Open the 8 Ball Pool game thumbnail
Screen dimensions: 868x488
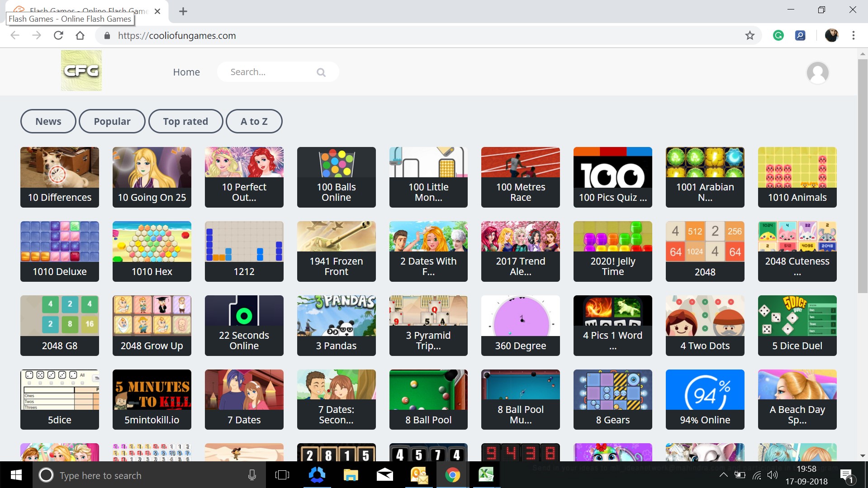tap(428, 399)
